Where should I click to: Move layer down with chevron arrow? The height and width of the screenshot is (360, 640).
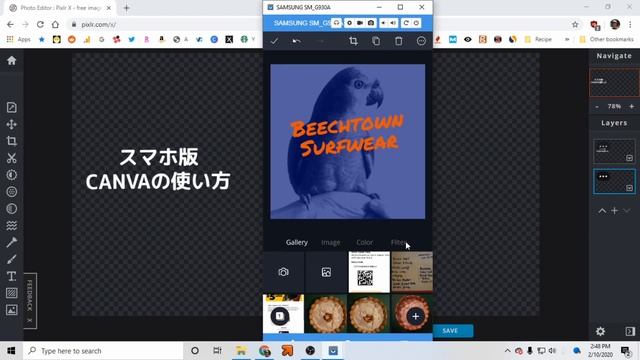point(627,211)
